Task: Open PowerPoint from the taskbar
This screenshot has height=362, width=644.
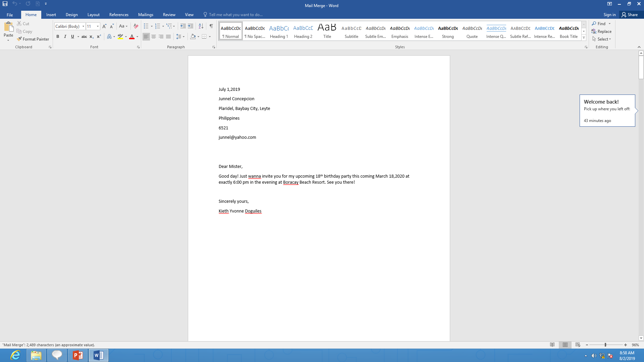Action: pos(78,355)
